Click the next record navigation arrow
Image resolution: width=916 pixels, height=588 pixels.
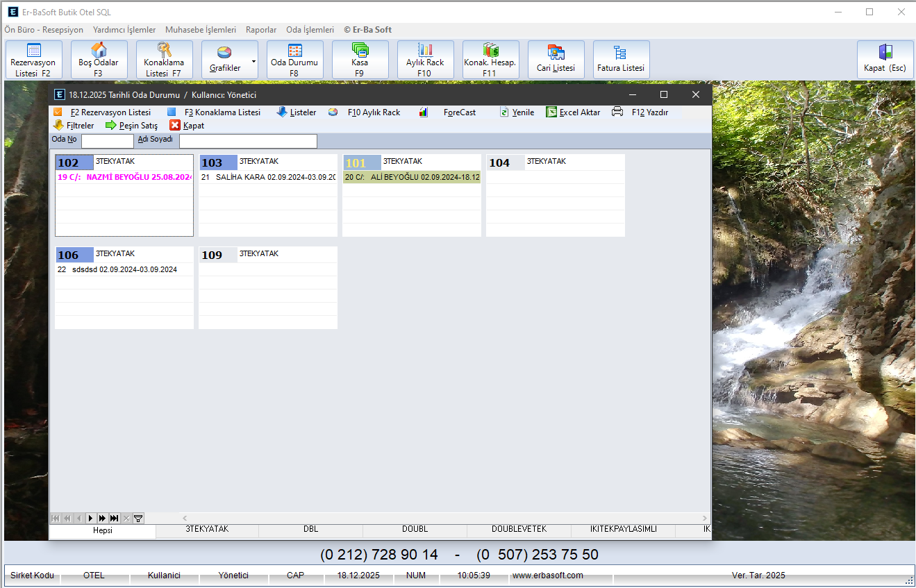90,518
